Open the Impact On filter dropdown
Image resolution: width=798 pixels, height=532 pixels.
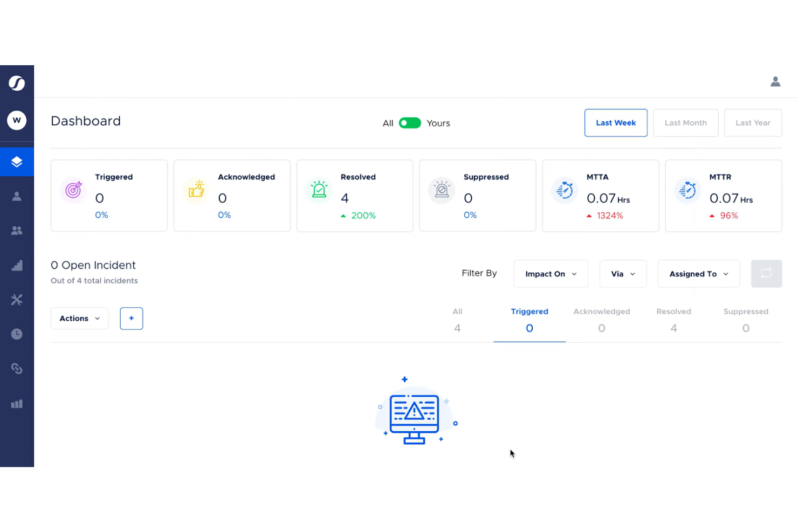click(x=551, y=274)
